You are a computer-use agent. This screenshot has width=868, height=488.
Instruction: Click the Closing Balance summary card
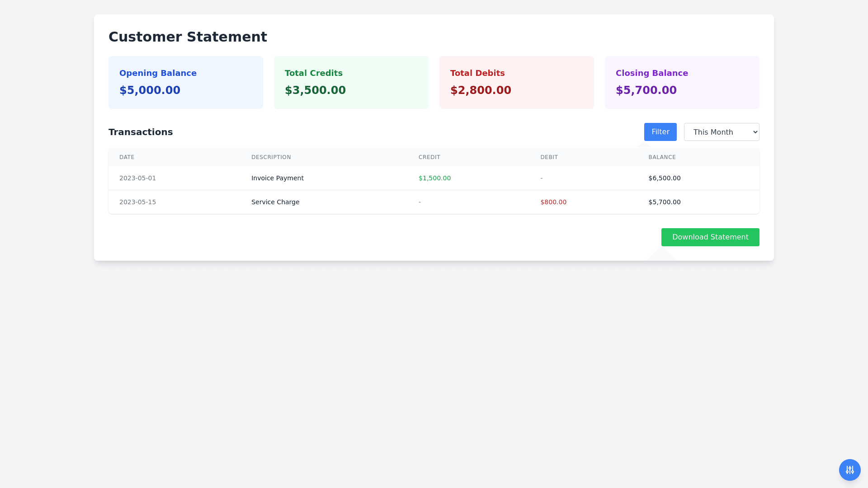pos(682,82)
